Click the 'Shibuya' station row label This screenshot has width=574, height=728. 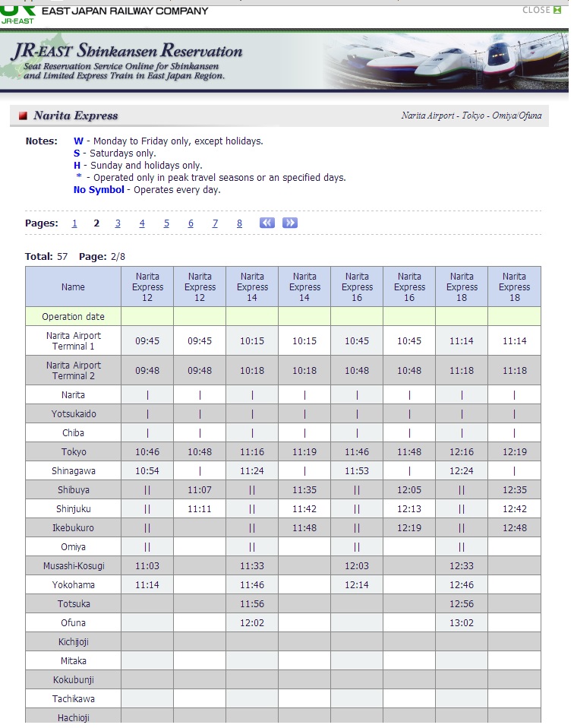74,490
